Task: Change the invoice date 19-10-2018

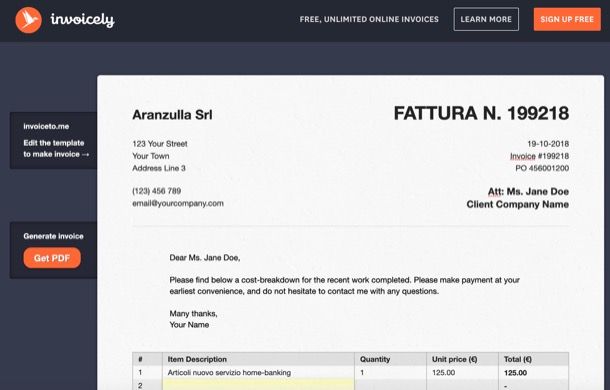Action: pyautogui.click(x=548, y=144)
